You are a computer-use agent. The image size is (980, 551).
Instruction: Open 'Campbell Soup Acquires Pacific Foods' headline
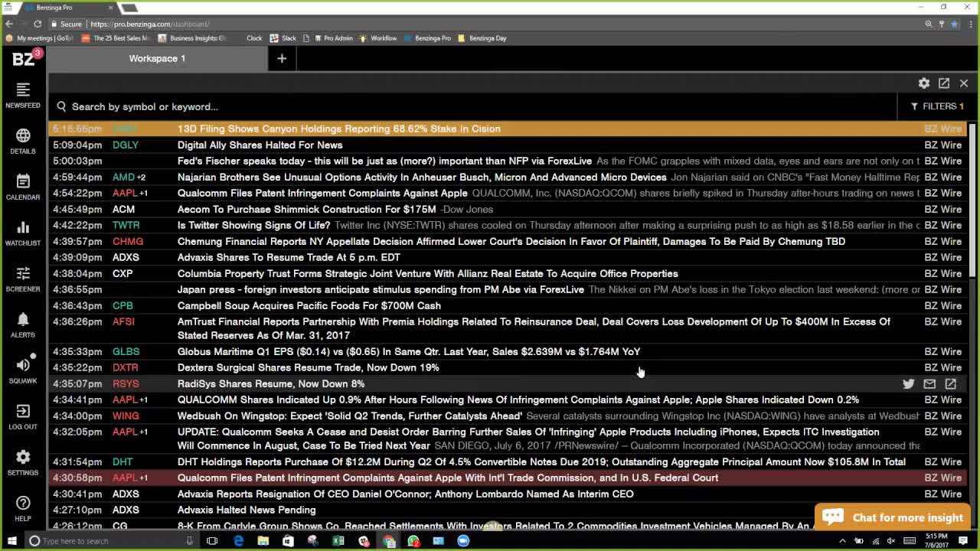309,305
